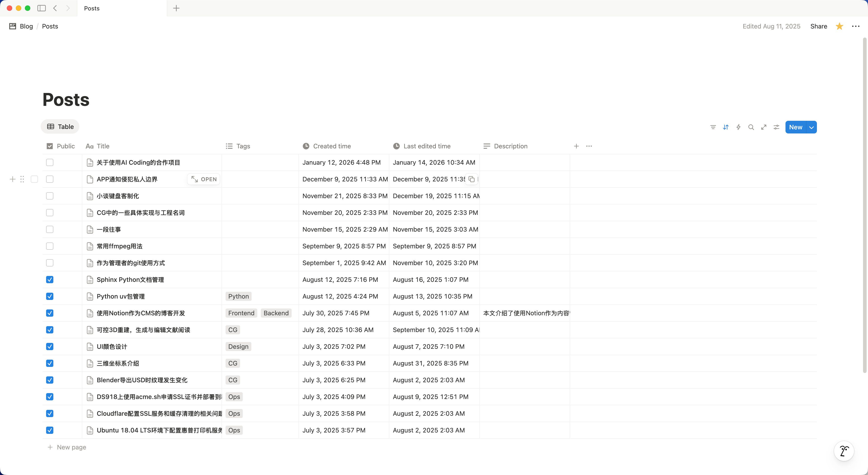Viewport: 868px width, 475px height.
Task: Select the Table view tab
Action: click(60, 126)
